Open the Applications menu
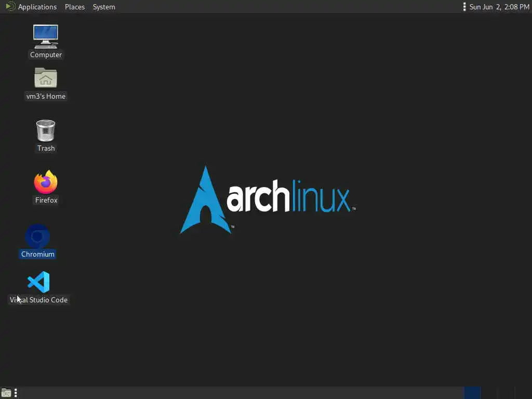 (37, 7)
